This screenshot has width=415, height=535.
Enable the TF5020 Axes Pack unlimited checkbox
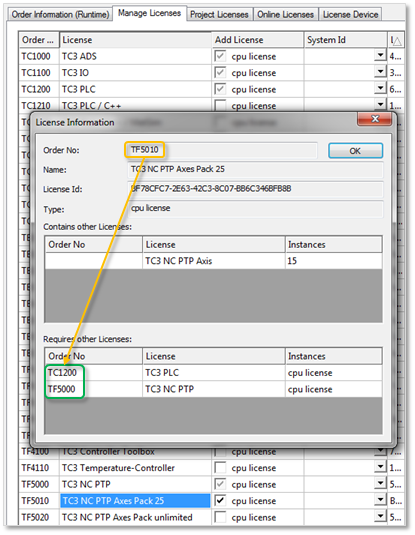[x=220, y=517]
